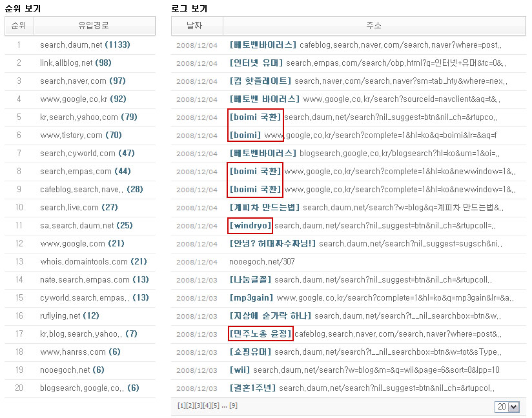
Task: Select www.hanrss.com (6) referrer row
Action: [80, 352]
